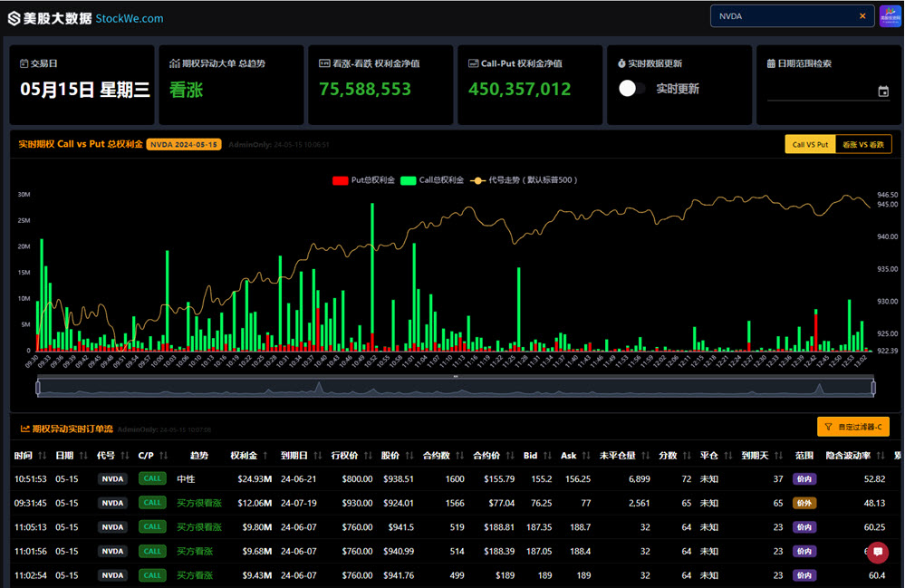Sort by 隐含波动率 using its sort arrows

(x=881, y=456)
